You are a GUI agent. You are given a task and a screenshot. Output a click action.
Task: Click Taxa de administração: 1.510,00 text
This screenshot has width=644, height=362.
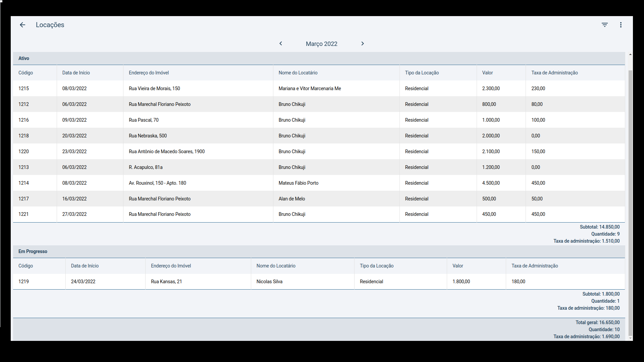tap(587, 241)
